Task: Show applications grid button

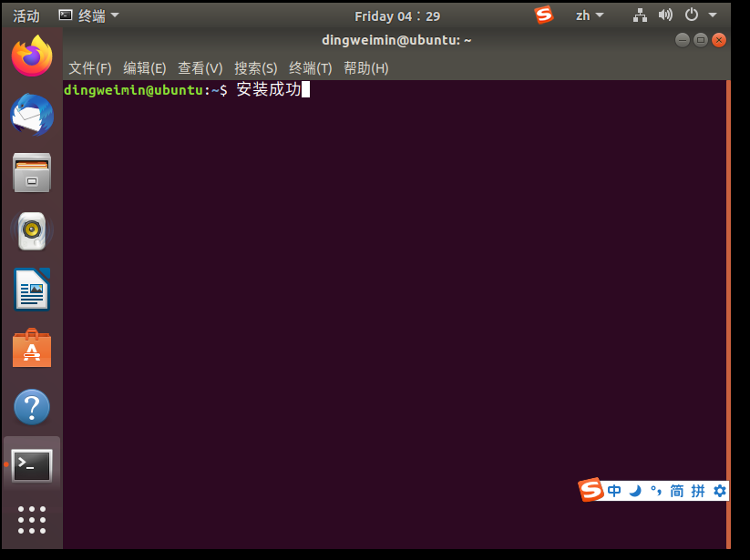Action: click(x=32, y=520)
